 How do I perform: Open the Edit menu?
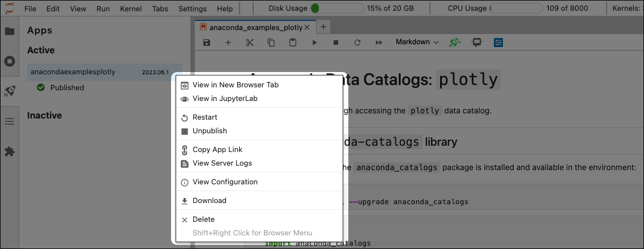pos(53,9)
